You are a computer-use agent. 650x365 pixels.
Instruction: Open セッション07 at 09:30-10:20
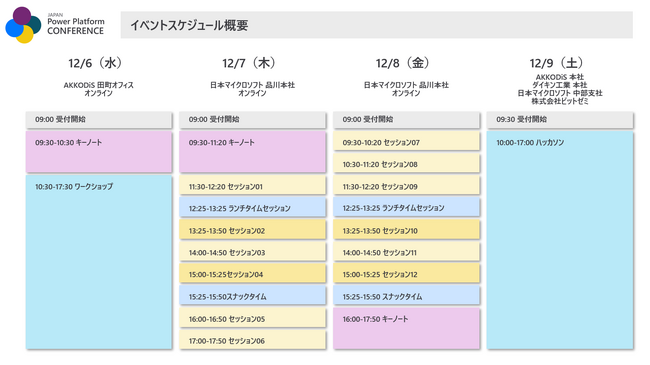point(406,141)
